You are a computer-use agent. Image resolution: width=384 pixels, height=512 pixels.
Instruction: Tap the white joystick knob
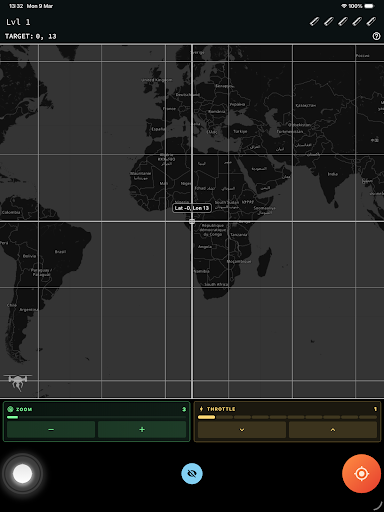click(x=22, y=473)
